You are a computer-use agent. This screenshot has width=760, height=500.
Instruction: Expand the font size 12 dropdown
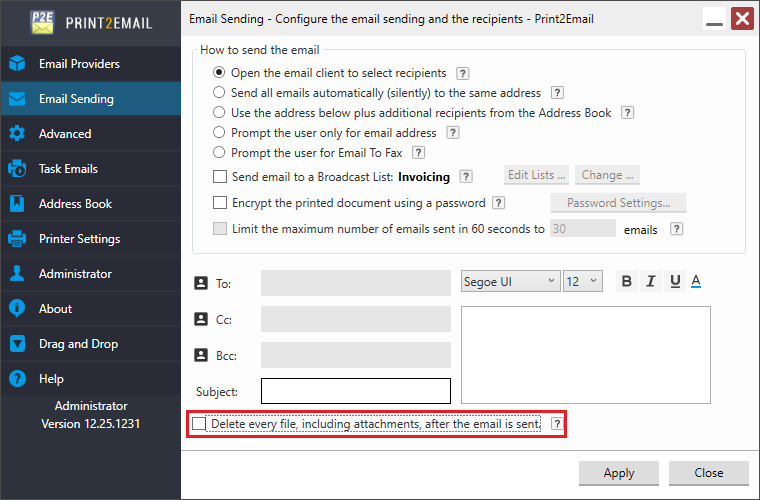(583, 282)
